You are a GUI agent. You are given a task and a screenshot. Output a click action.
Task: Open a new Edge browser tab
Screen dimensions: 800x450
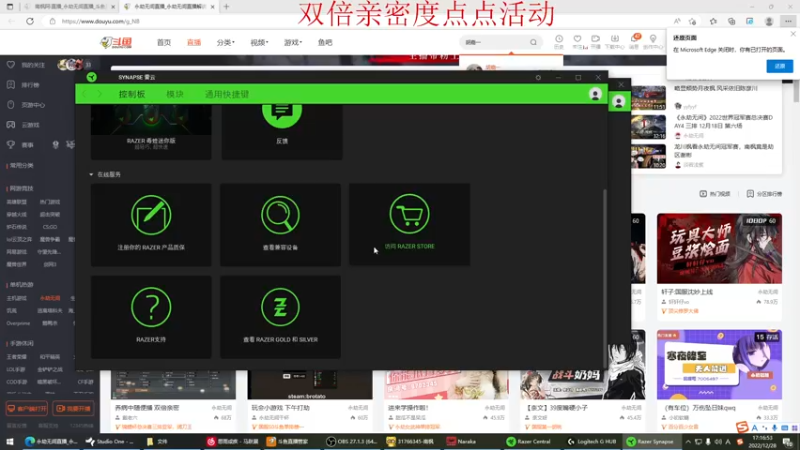click(x=227, y=7)
